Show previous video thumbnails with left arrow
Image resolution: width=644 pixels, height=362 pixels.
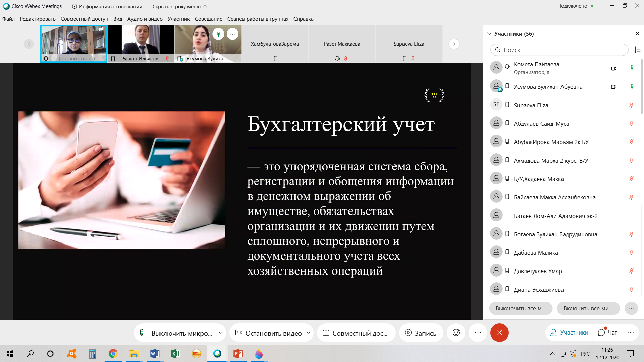pyautogui.click(x=29, y=44)
